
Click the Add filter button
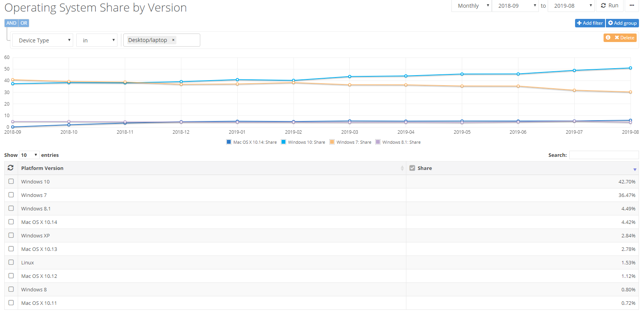click(x=590, y=23)
